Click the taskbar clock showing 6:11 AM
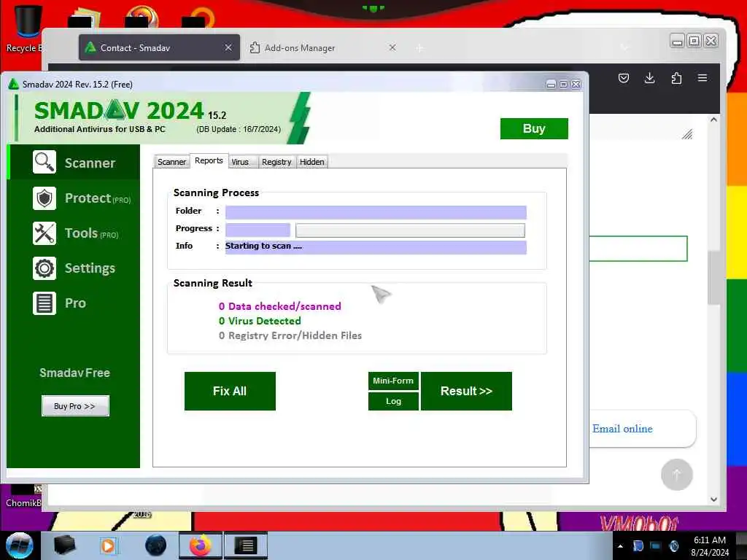Image resolution: width=747 pixels, height=560 pixels. 710,546
